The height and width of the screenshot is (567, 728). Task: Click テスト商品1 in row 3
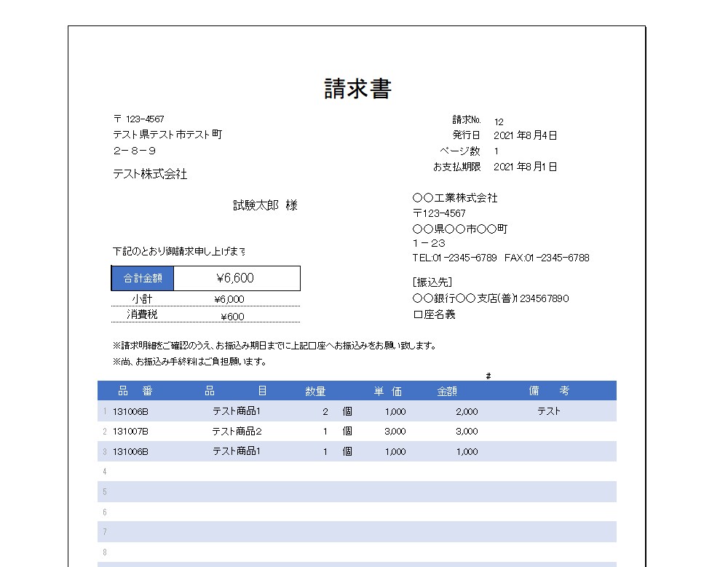237,451
